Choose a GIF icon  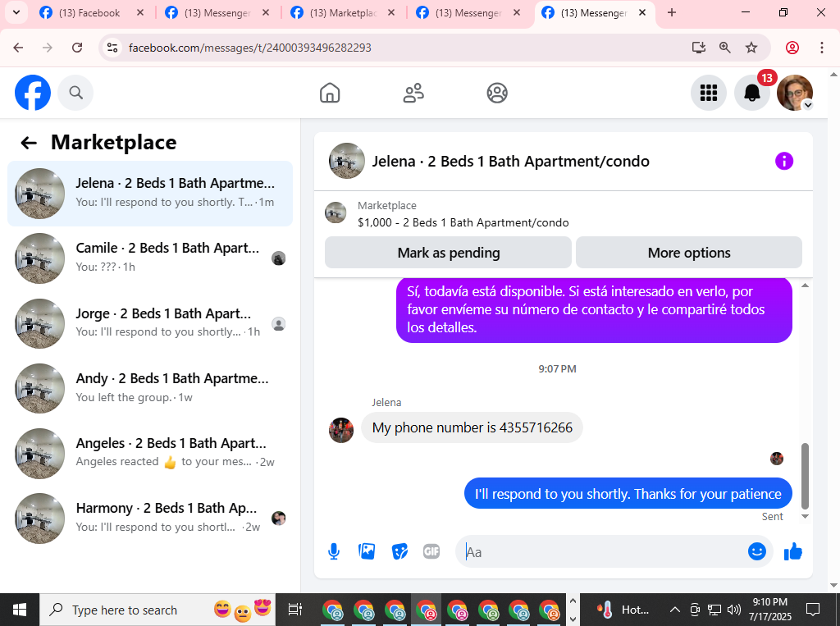[x=431, y=551]
